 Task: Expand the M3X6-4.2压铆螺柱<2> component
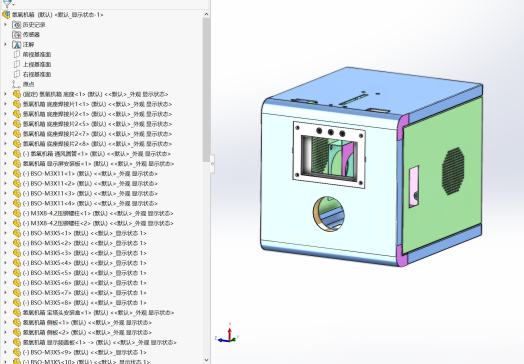(5, 223)
